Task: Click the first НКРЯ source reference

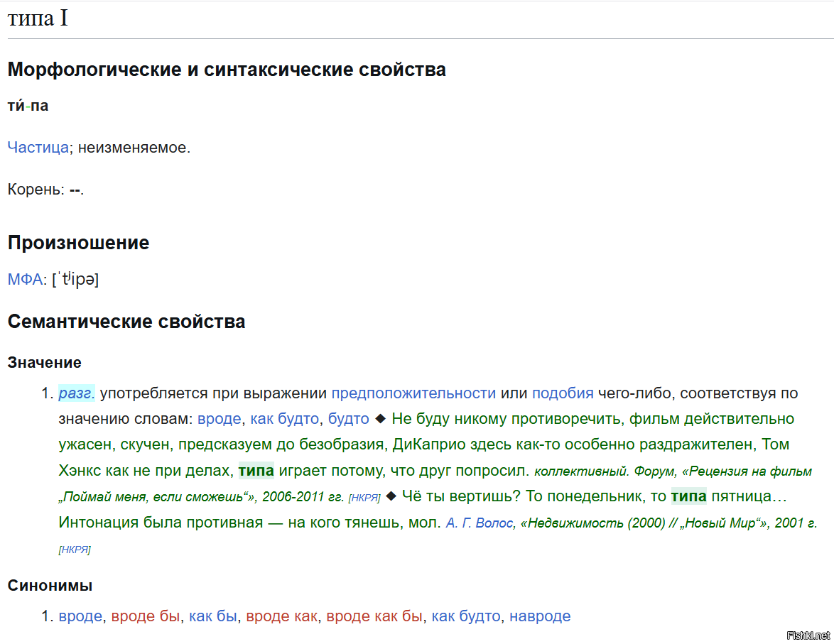Action: coord(364,498)
